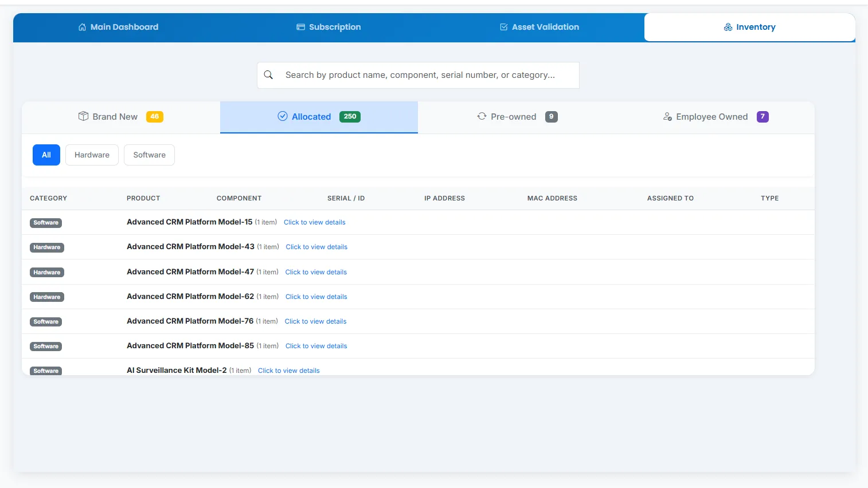
Task: Click the Asset Validation checkmark icon
Action: (x=503, y=27)
